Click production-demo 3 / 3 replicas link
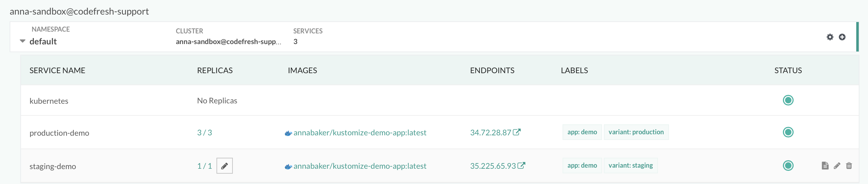 click(x=204, y=133)
